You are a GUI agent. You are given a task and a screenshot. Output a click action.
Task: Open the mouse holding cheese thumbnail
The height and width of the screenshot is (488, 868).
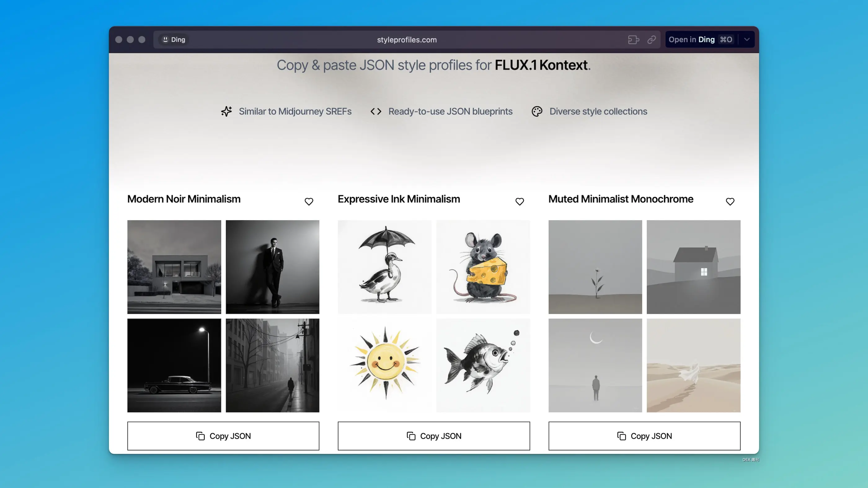pos(483,267)
